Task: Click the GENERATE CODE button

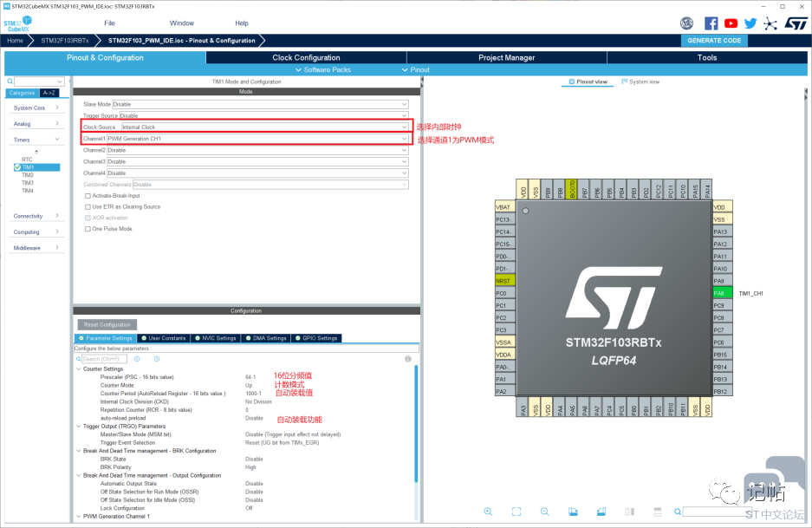Action: 713,41
